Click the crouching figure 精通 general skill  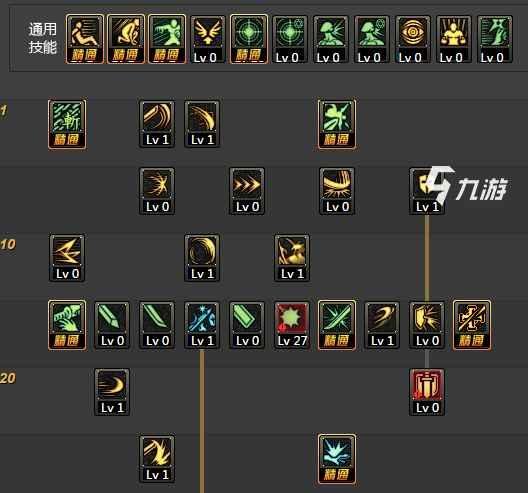click(126, 39)
